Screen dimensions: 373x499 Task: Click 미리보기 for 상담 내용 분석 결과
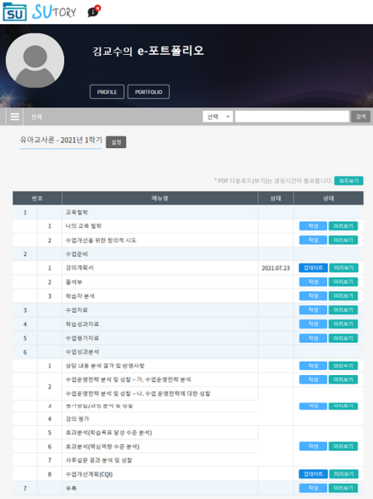pyautogui.click(x=343, y=366)
